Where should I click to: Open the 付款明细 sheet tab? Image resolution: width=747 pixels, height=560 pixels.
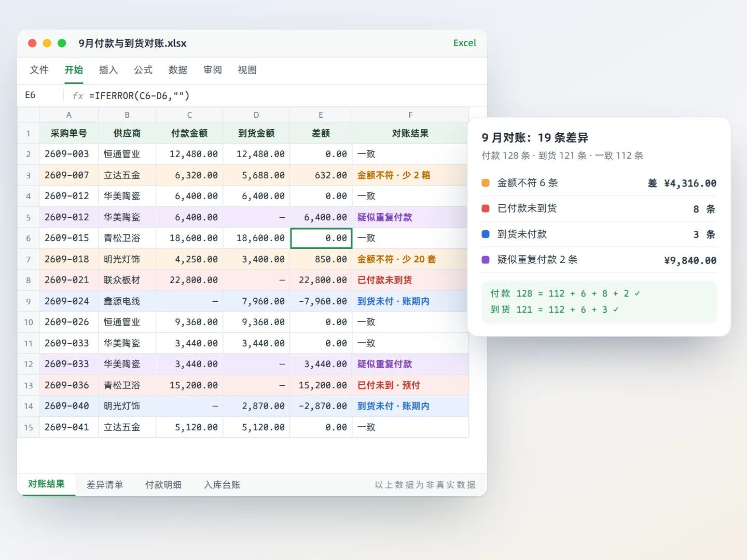click(163, 485)
